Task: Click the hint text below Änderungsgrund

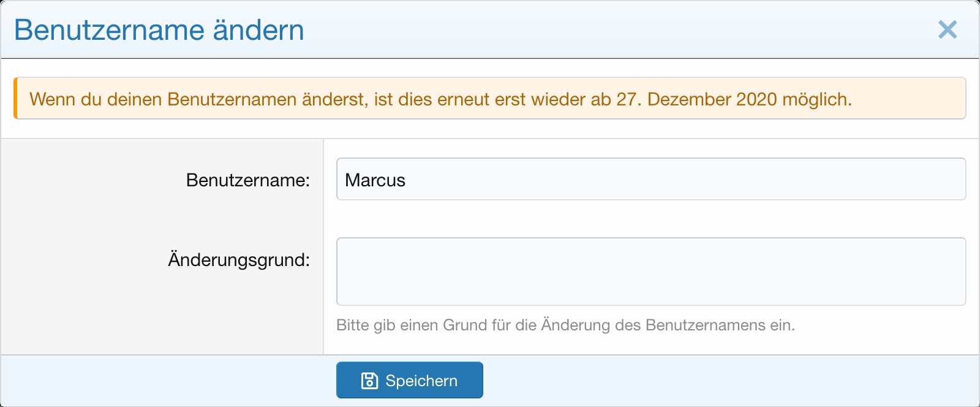Action: click(x=565, y=325)
